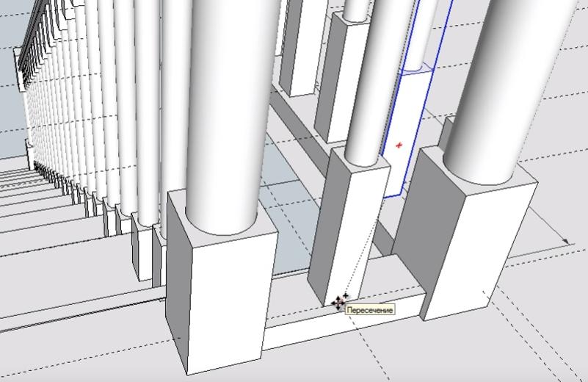Click the "Пересечение" inference tooltip

tap(371, 310)
